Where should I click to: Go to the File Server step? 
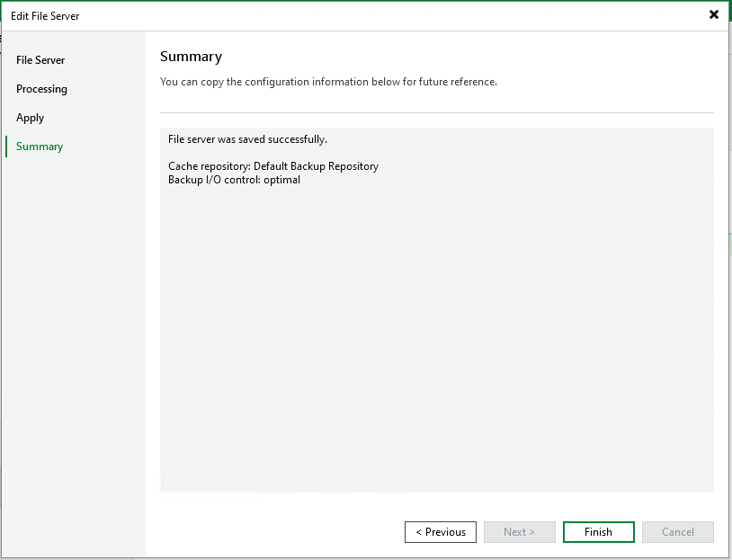40,60
